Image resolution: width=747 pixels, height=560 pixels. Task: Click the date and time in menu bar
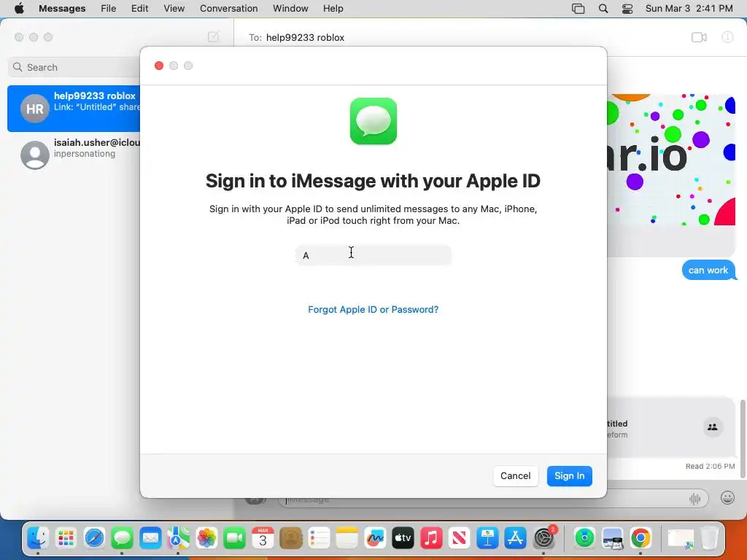689,9
